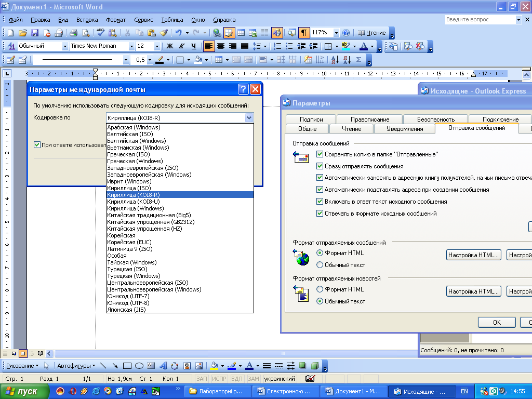Screen dimensions: 532x399
Task: Open a file with the Open folder icon
Action: point(23,33)
